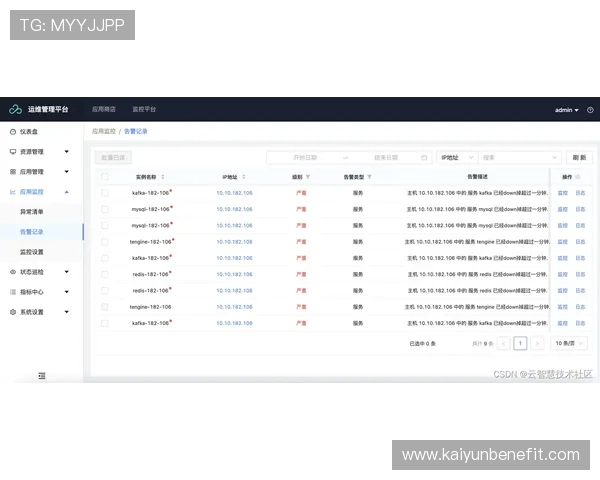Click the settings icon next to 操作 header
The height and width of the screenshot is (480, 600).
578,177
